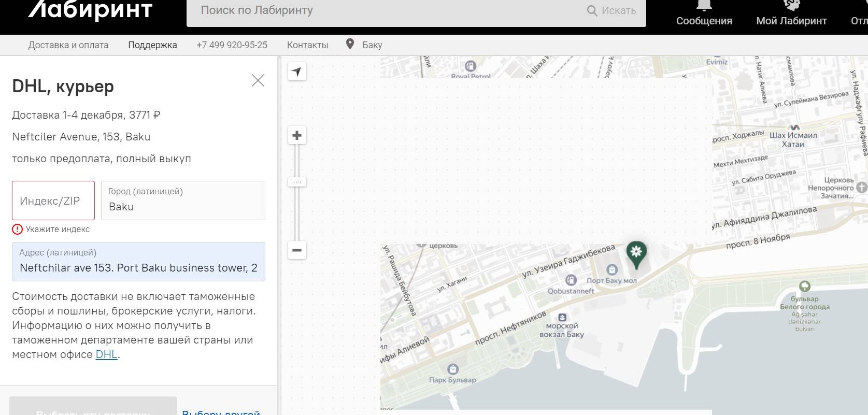Click Выберу другой link

[221, 412]
